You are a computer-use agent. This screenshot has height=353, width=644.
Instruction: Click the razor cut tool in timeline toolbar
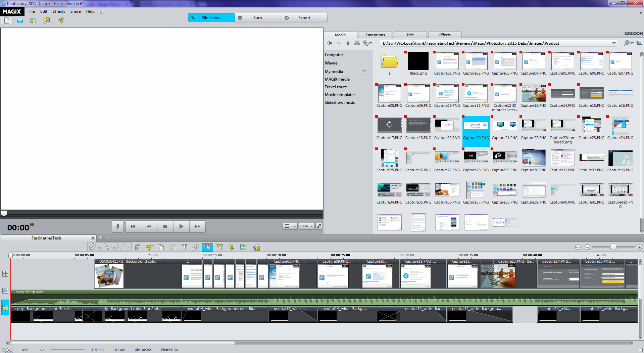[x=92, y=247]
